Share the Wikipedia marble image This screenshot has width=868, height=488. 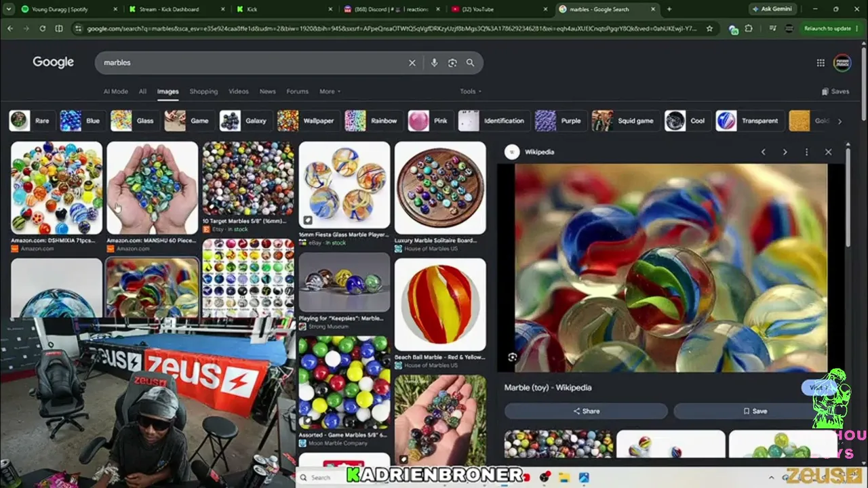tap(586, 411)
